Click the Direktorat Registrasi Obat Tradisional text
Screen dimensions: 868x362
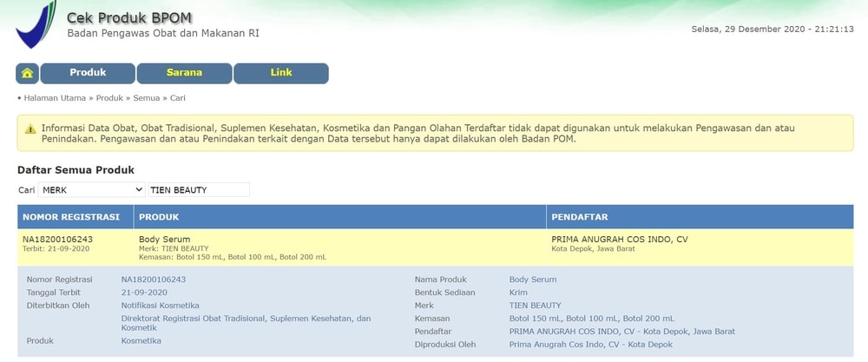(247, 323)
